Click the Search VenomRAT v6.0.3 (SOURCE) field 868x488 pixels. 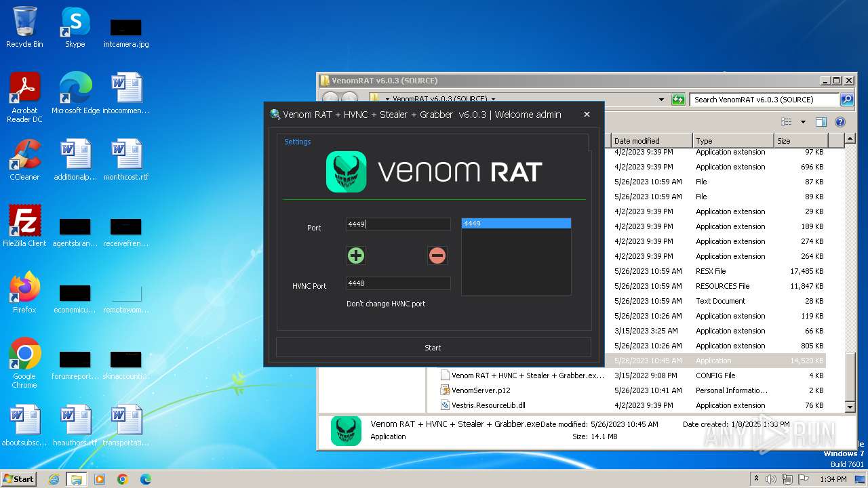click(x=764, y=100)
